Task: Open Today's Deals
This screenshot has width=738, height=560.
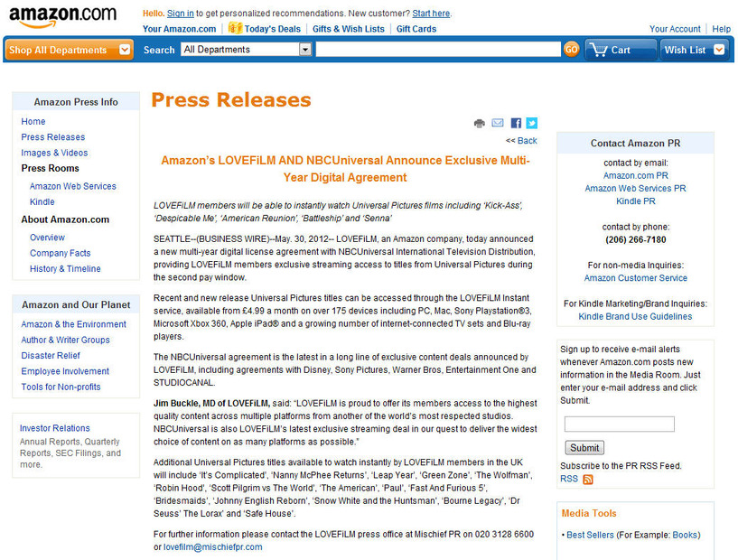Action: (x=272, y=29)
